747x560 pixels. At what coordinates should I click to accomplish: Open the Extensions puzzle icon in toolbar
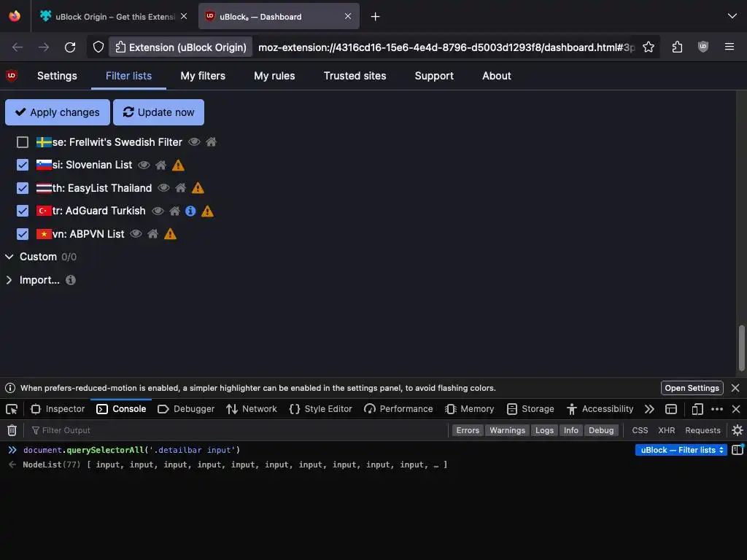pos(677,47)
